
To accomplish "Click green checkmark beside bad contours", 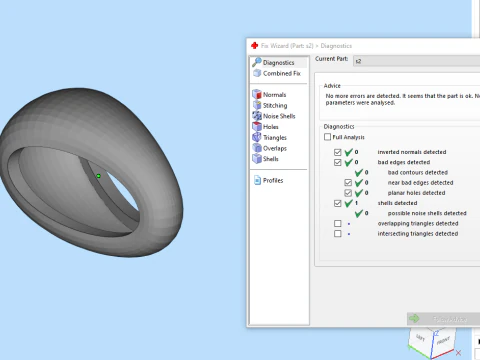I will tap(359, 172).
